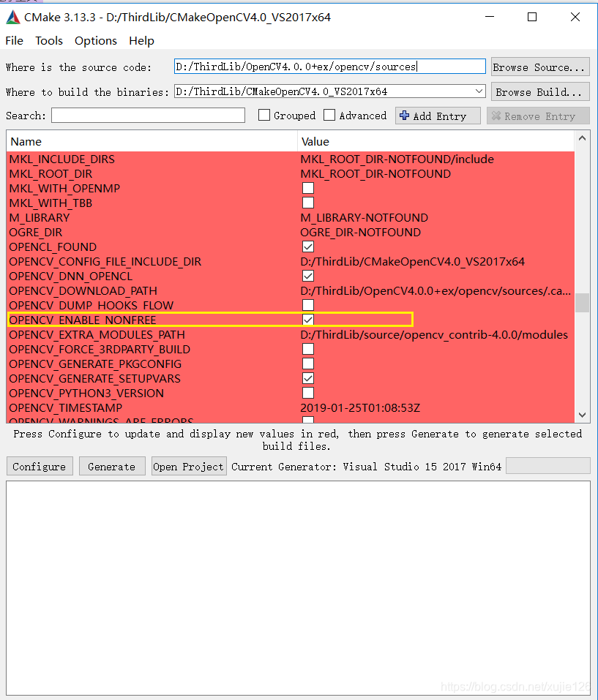
Task: Open the Tools menu
Action: tap(49, 41)
